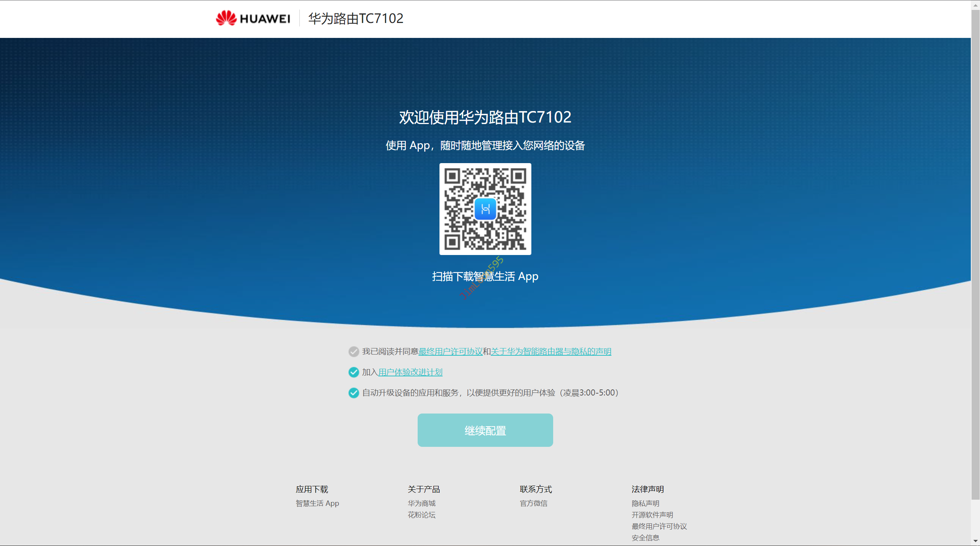Viewport: 980px width, 546px height.
Task: Click the AI Life app icon in QR code
Action: point(485,209)
